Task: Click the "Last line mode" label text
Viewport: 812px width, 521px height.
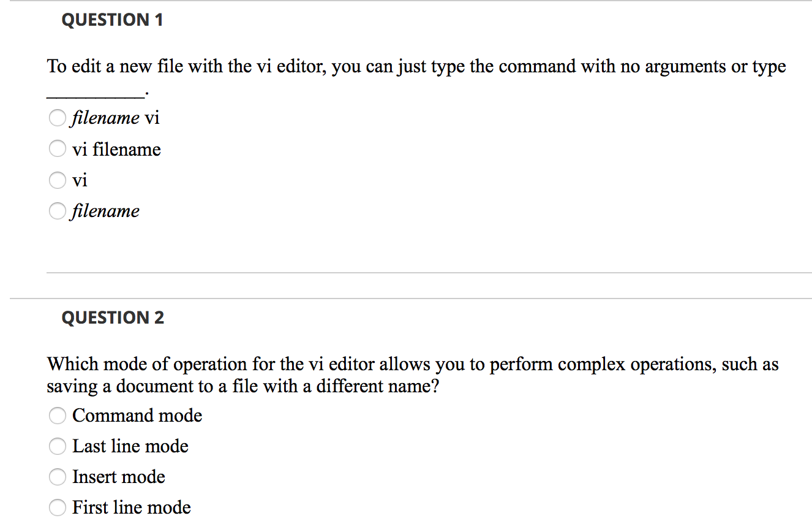Action: click(x=130, y=446)
